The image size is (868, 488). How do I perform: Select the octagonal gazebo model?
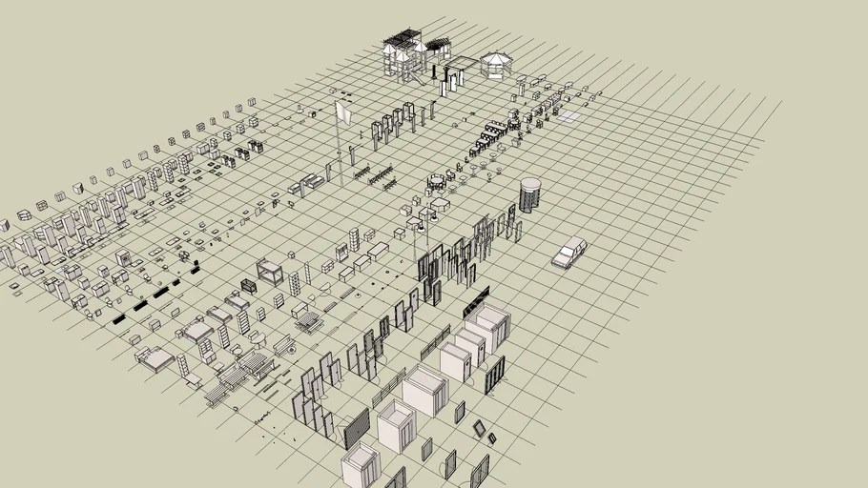496,66
